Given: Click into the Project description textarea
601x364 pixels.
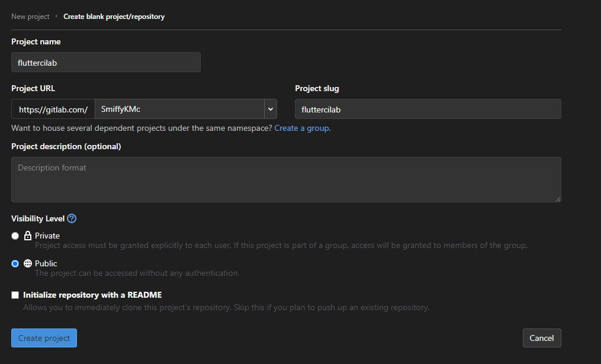Looking at the screenshot, I should coord(286,179).
